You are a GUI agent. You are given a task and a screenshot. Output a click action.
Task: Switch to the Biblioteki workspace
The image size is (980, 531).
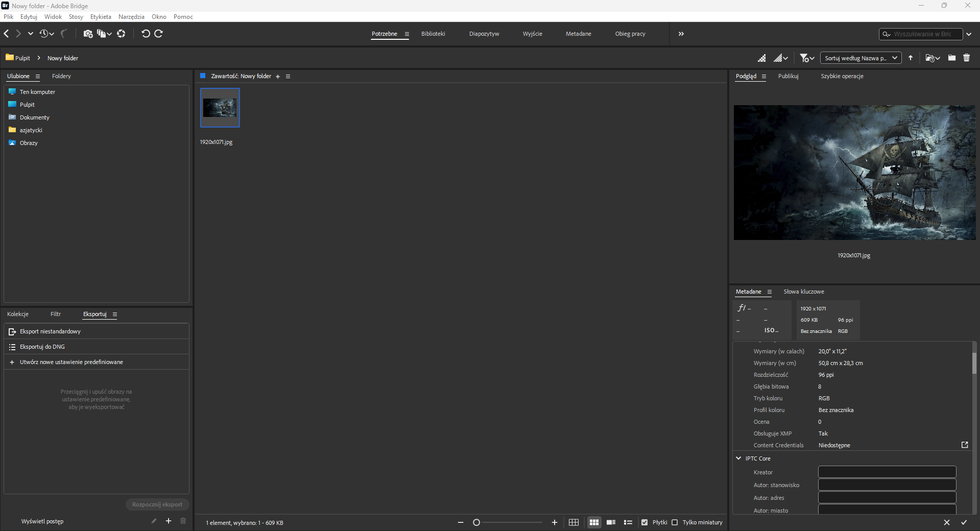pyautogui.click(x=433, y=34)
